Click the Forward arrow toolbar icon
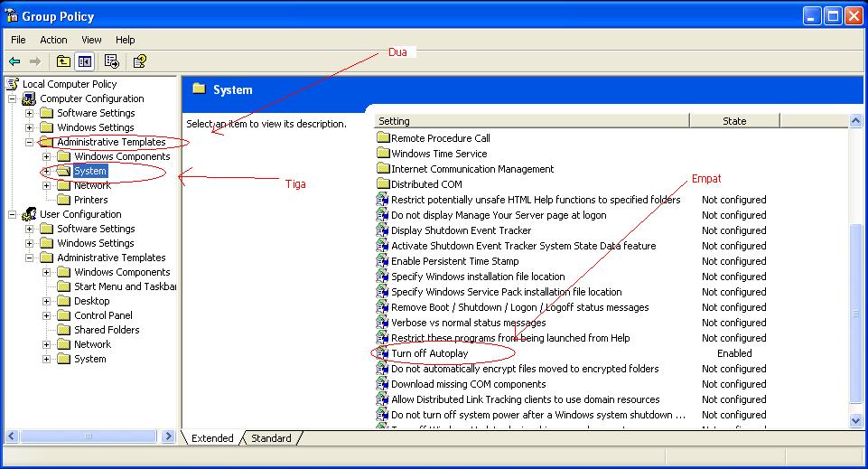Image resolution: width=868 pixels, height=469 pixels. tap(35, 61)
